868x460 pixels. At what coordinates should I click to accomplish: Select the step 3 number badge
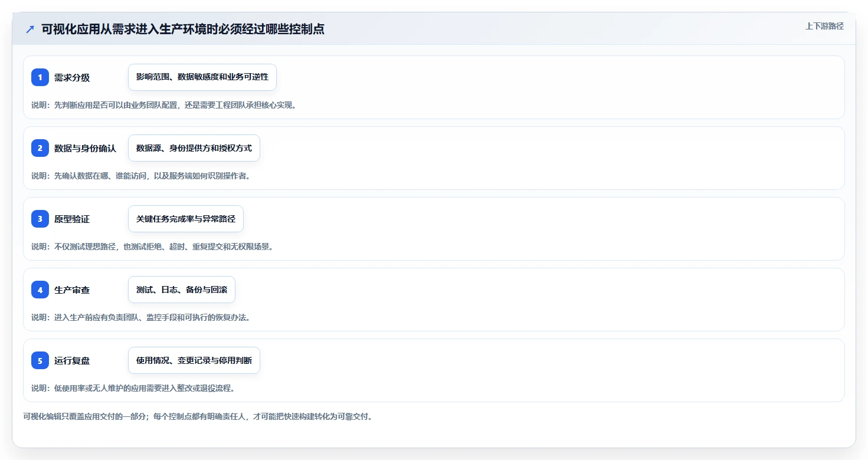(40, 219)
